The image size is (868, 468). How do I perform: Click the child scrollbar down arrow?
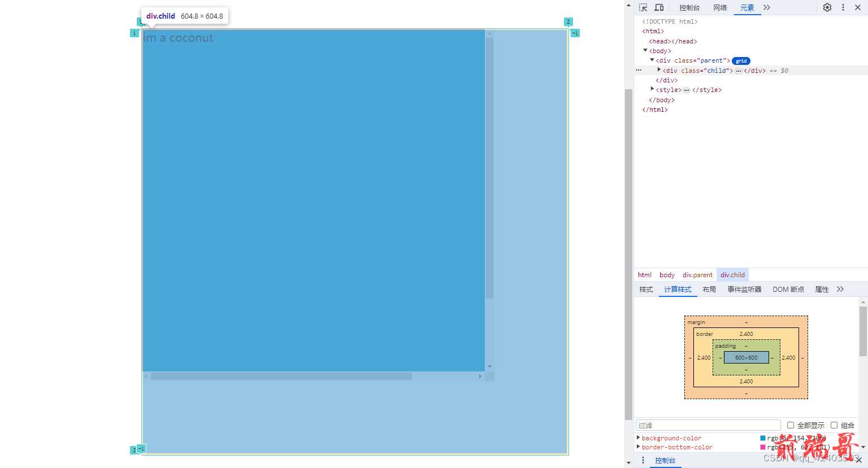point(489,366)
